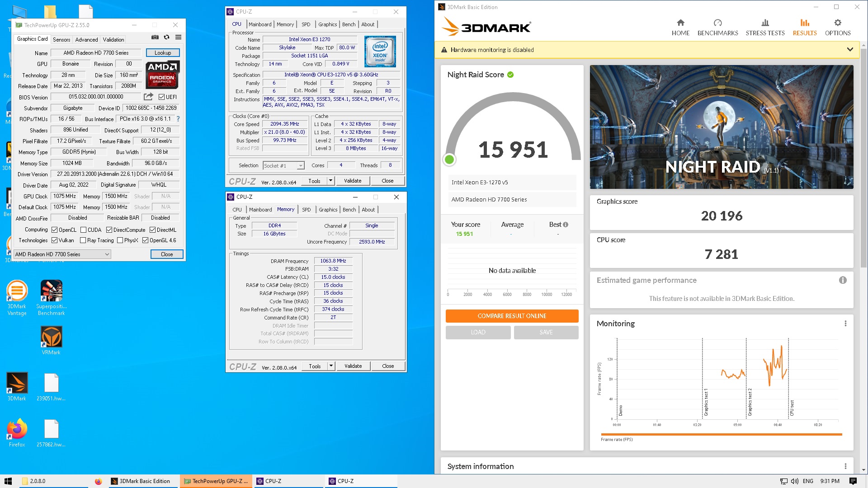Click Estimated game performance info icon
Screen dimensions: 868x488
coord(843,280)
